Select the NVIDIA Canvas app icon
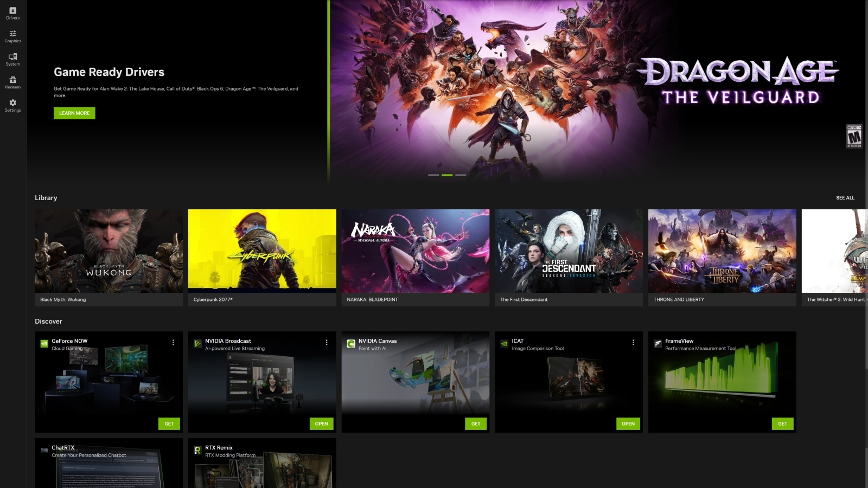Image resolution: width=868 pixels, height=488 pixels. click(x=350, y=343)
